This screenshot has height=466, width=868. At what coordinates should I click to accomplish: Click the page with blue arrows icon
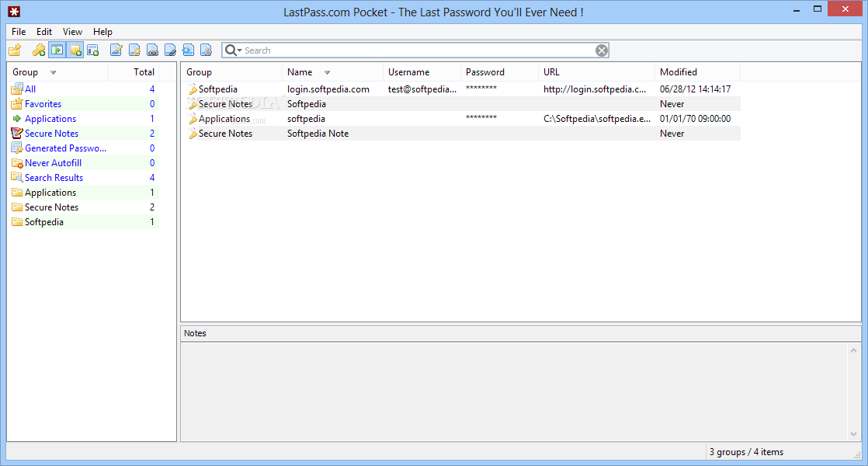[188, 50]
